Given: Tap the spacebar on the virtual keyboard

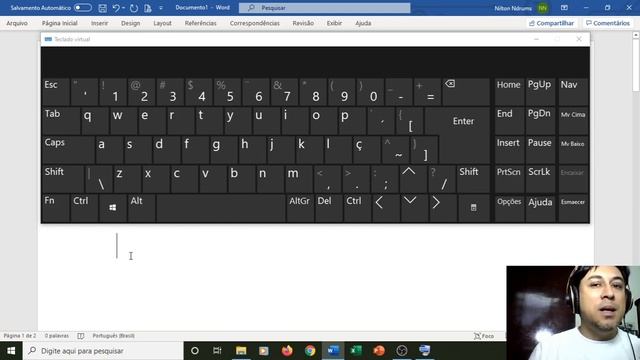Looking at the screenshot, I should (221, 208).
